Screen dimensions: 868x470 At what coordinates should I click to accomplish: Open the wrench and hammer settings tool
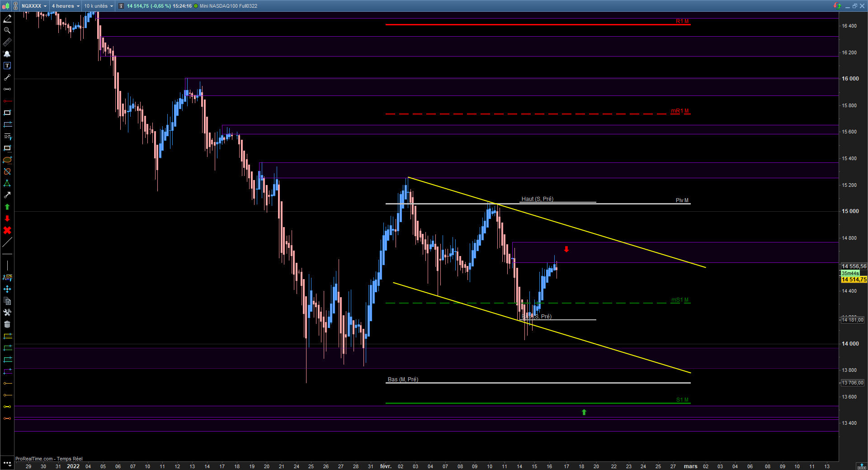(7, 313)
